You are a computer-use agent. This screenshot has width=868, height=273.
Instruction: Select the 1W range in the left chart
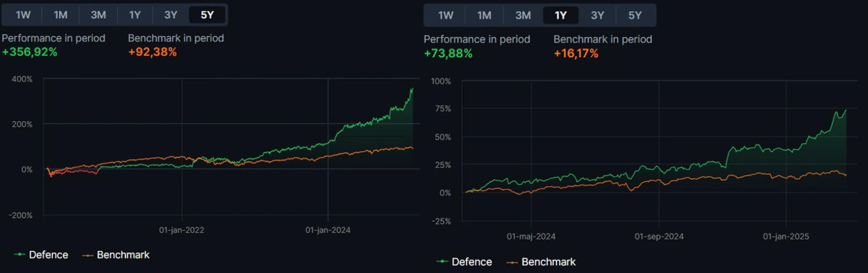[23, 15]
